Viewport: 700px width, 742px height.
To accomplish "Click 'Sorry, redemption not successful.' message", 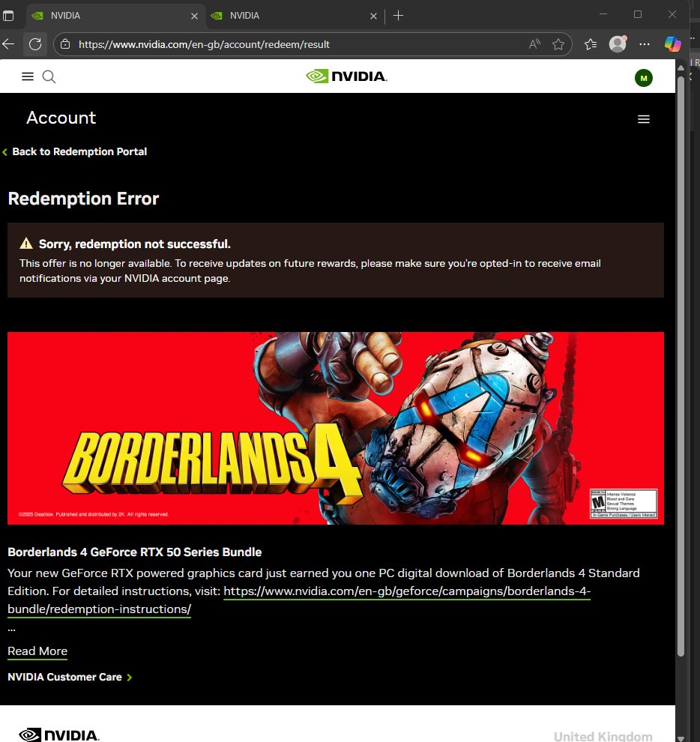I will [x=134, y=244].
